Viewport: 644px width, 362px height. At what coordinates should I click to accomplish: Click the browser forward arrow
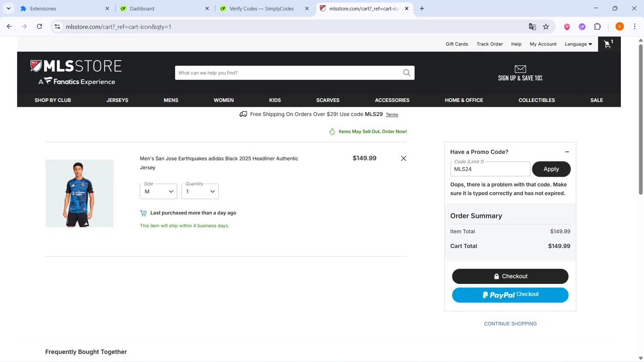pyautogui.click(x=24, y=27)
